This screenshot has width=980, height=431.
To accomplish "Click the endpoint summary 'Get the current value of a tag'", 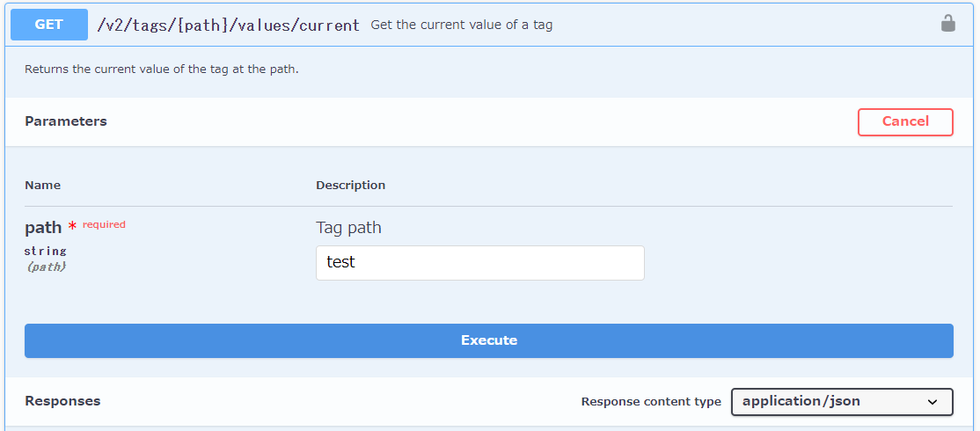I will point(461,26).
